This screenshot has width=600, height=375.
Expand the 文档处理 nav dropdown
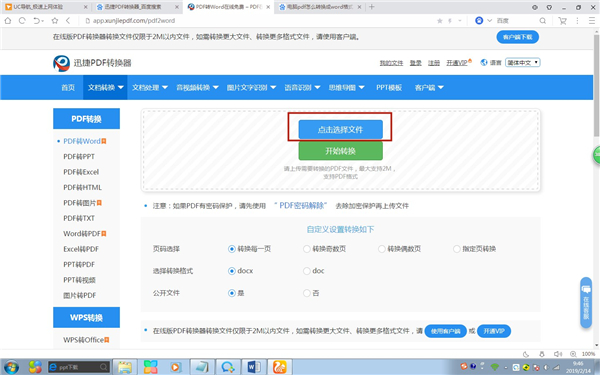tap(150, 88)
